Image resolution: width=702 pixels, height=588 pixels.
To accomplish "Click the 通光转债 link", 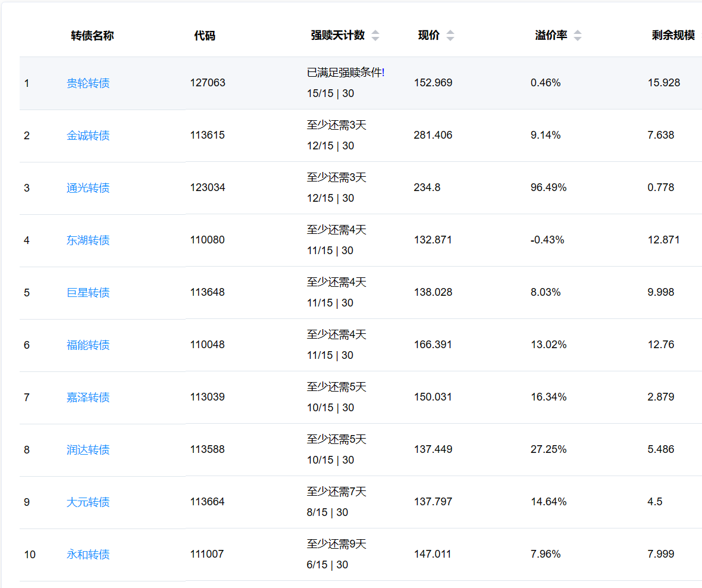I will point(88,188).
